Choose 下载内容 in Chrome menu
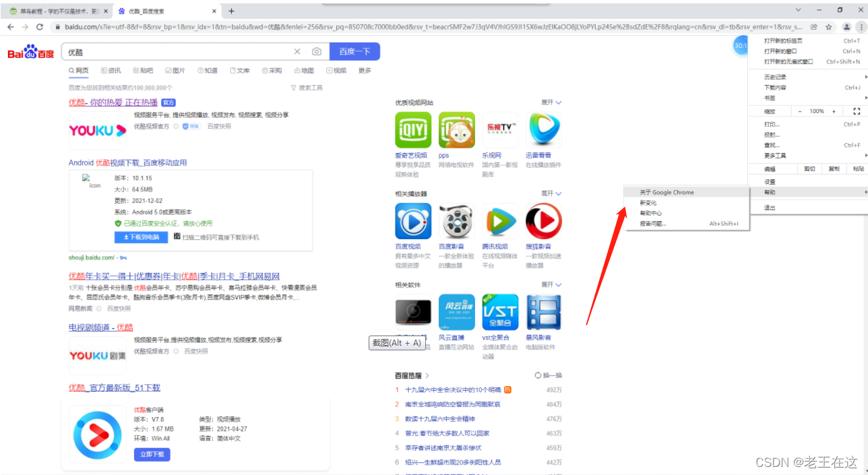Viewport: 868px width, 475px height. (808, 88)
